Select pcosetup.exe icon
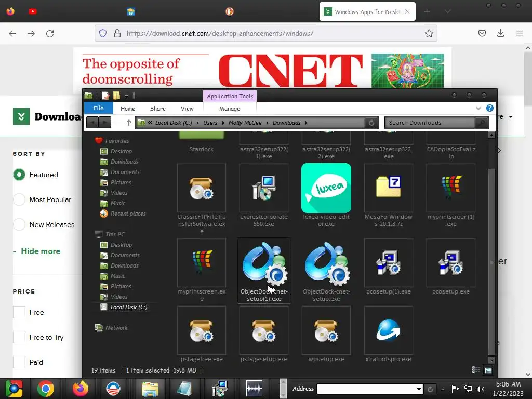 [451, 262]
